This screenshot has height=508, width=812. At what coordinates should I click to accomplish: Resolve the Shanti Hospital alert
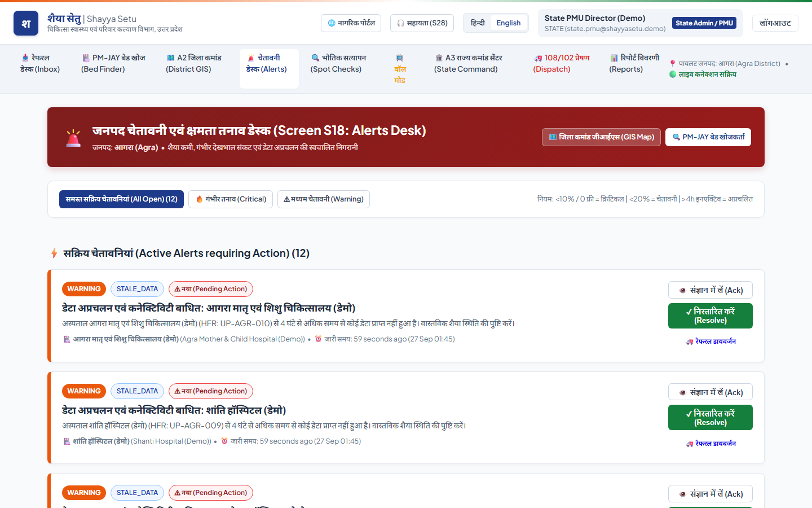point(710,418)
